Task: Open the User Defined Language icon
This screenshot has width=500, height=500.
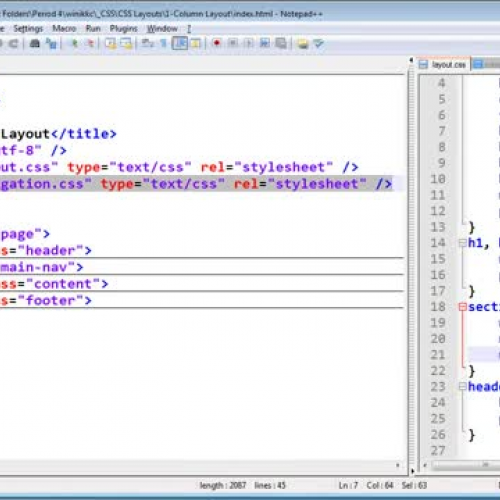Action: click(x=196, y=44)
